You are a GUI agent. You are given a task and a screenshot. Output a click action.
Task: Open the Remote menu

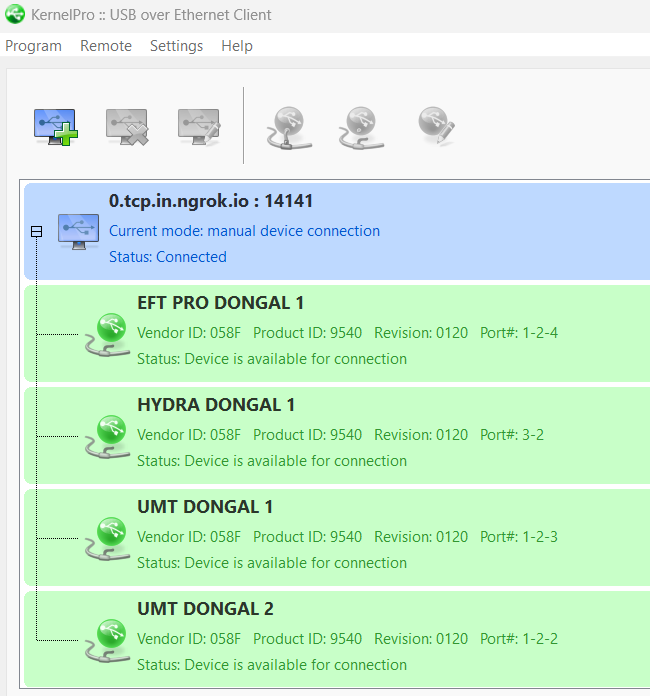[106, 46]
